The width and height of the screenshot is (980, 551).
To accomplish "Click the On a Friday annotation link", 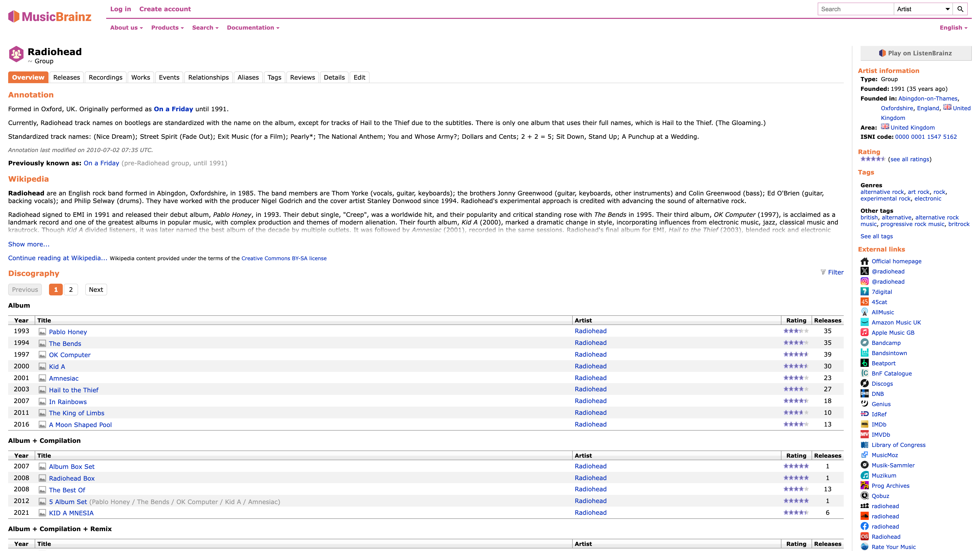I will click(174, 109).
